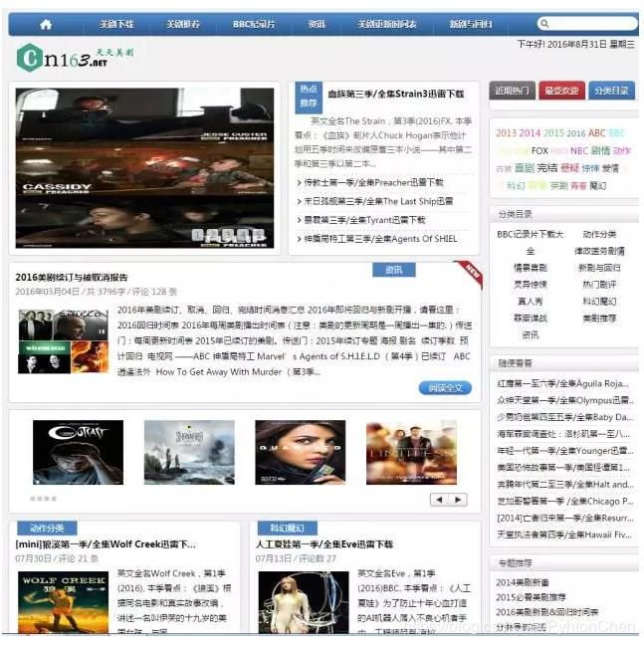Viewport: 644px width, 645px height.
Task: Switch to the 最受欢迎 tab
Action: pyautogui.click(x=561, y=91)
